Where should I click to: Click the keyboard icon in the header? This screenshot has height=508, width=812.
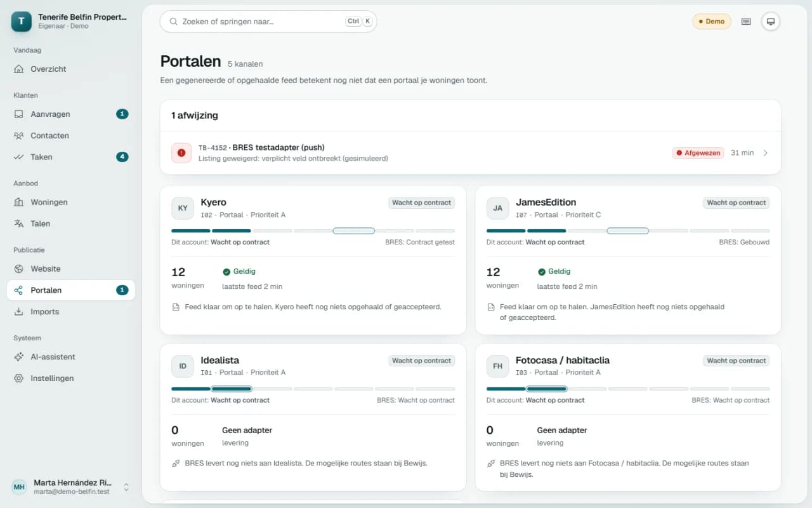(746, 22)
